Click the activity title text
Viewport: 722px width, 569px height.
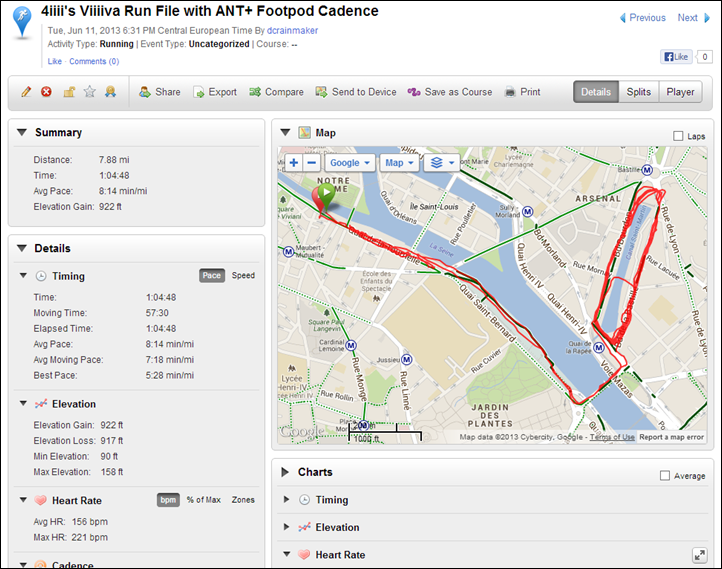210,11
